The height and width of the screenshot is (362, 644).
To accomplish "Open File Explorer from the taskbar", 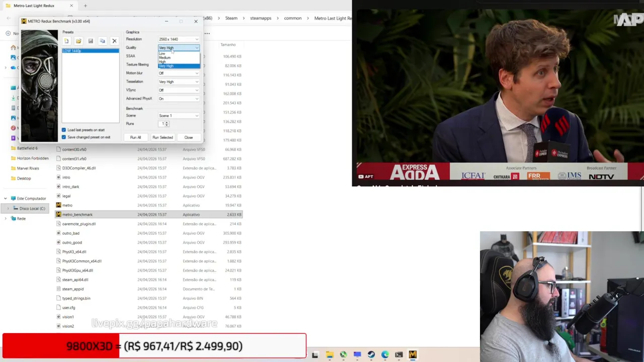I will (x=329, y=354).
